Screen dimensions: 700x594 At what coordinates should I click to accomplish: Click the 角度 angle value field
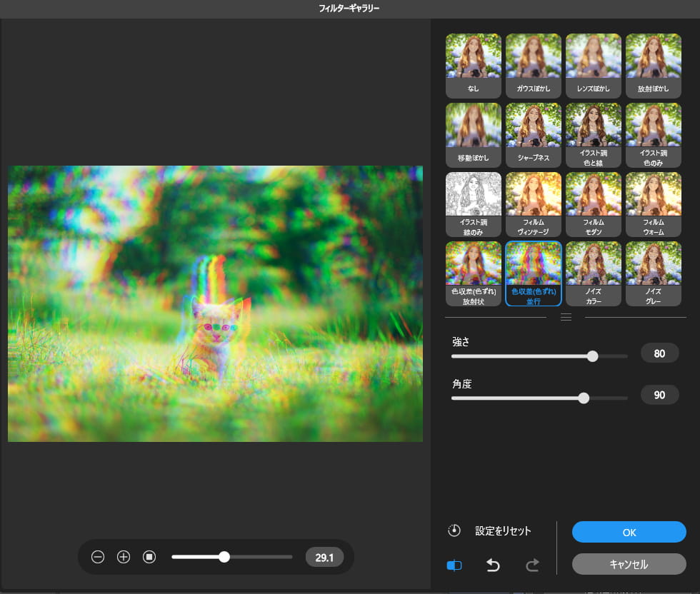click(x=659, y=395)
